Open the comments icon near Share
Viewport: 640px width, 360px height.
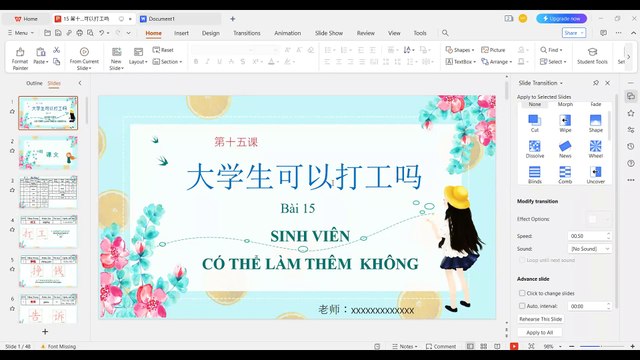[603, 33]
